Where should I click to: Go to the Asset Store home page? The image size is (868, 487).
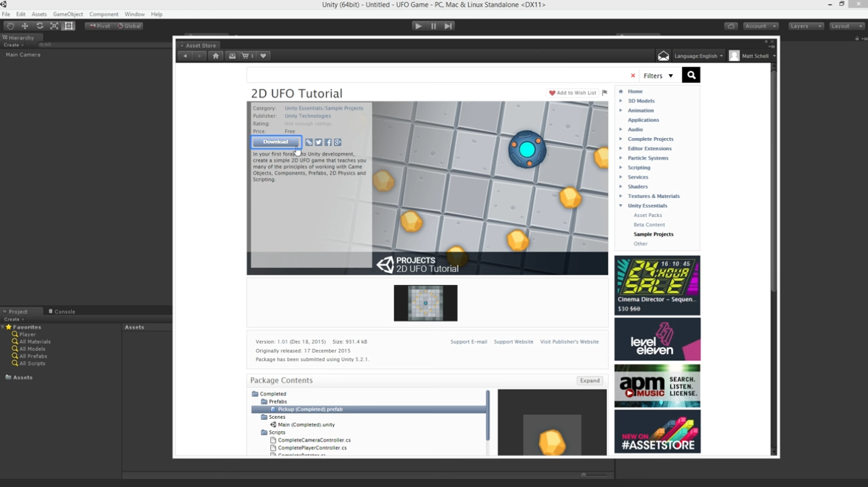click(x=216, y=56)
